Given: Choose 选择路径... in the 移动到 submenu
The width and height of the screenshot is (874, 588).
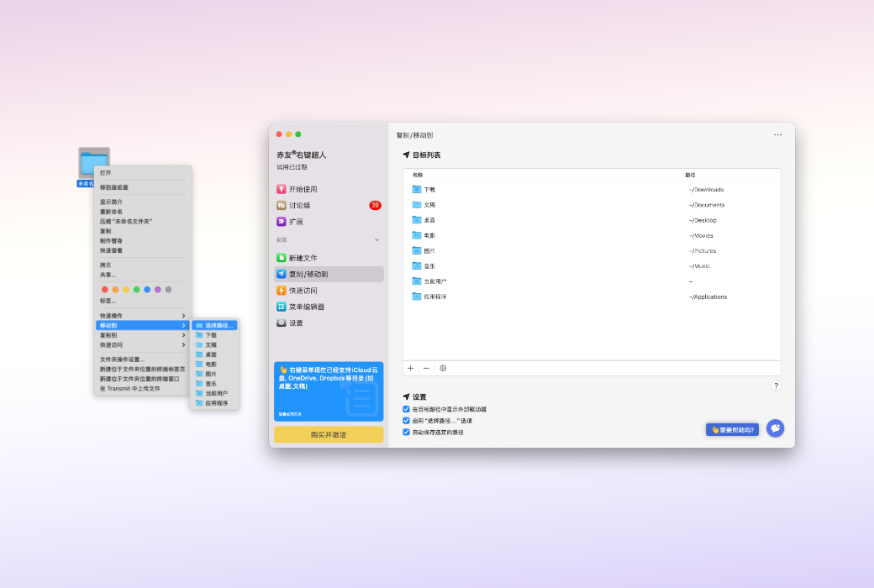Looking at the screenshot, I should click(x=214, y=325).
